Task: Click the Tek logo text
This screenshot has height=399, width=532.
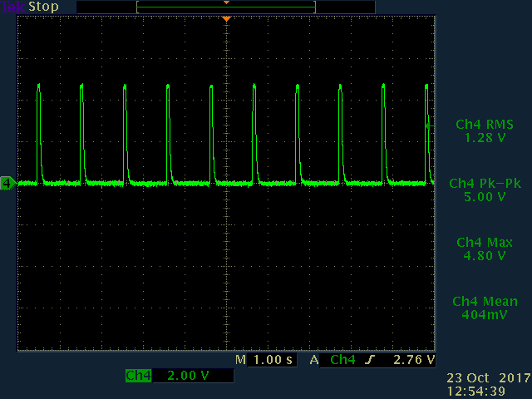Action: pyautogui.click(x=12, y=7)
